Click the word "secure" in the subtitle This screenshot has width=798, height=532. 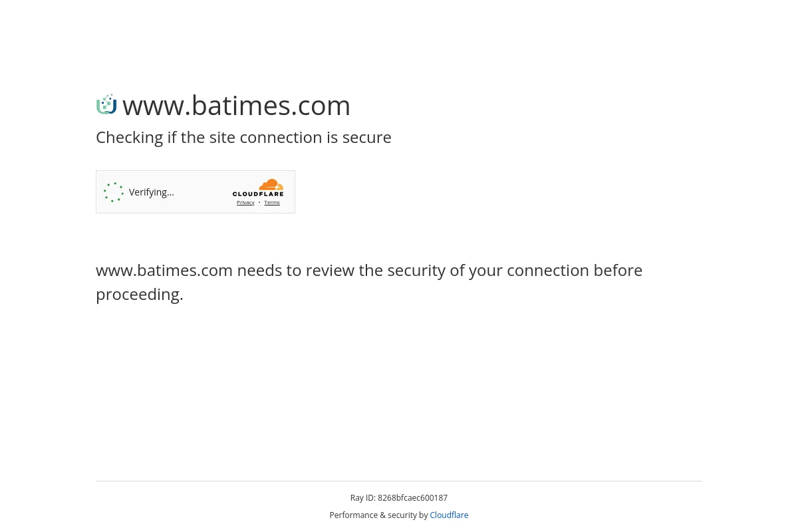click(367, 138)
